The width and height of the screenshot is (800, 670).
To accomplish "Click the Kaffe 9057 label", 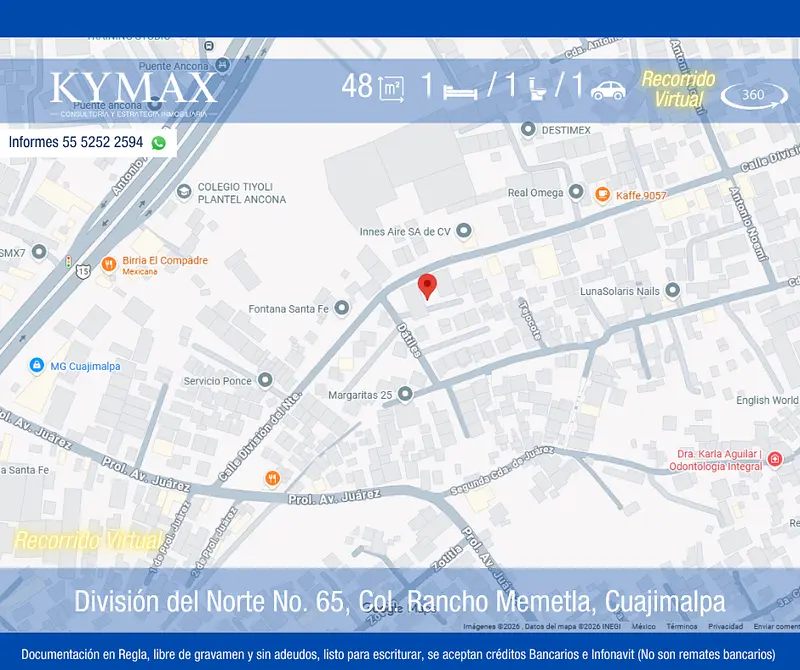I will [x=641, y=195].
